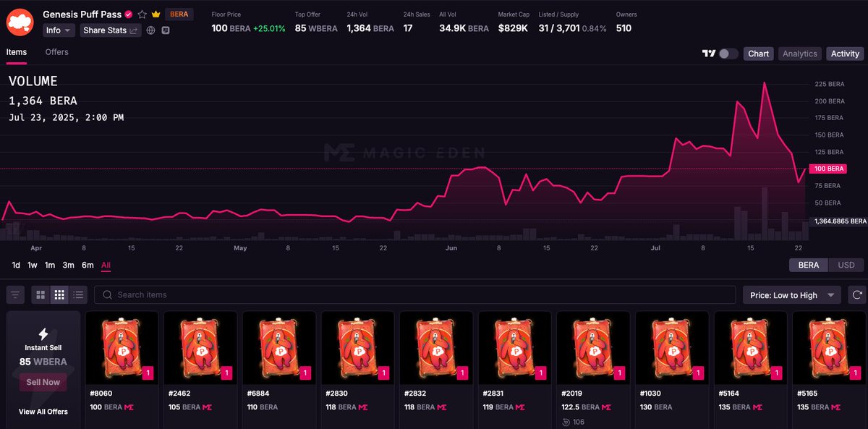Screen dimensions: 868x429
Task: Click the search magnifier icon
Action: coord(107,294)
